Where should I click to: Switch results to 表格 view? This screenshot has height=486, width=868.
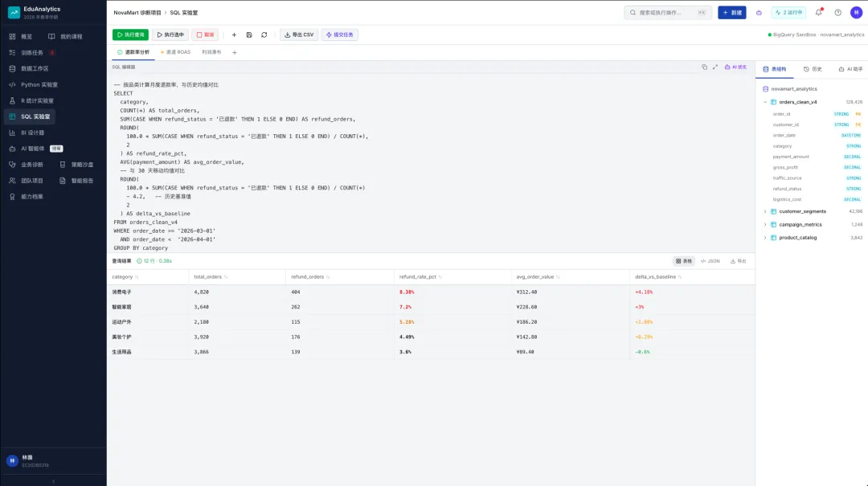pyautogui.click(x=684, y=261)
